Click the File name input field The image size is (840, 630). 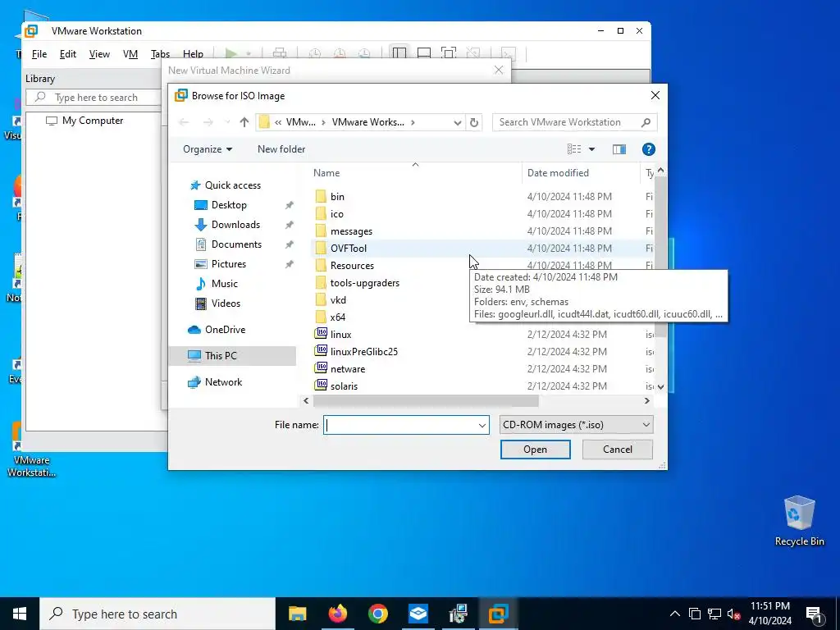400,425
